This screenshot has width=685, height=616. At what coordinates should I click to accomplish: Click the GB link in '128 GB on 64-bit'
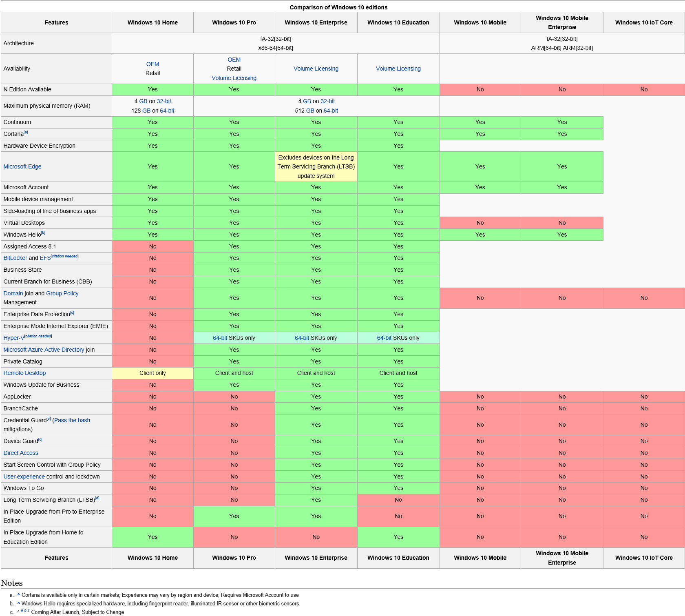146,111
